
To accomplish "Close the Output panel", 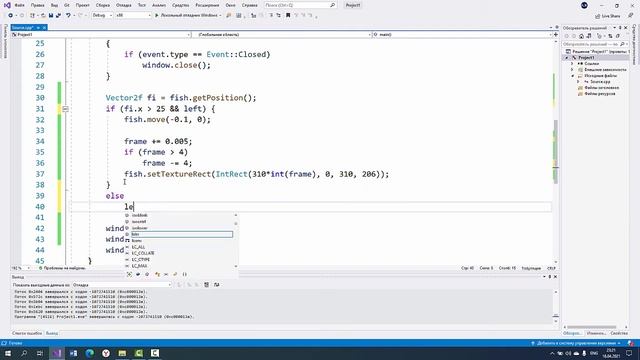I will pyautogui.click(x=555, y=277).
